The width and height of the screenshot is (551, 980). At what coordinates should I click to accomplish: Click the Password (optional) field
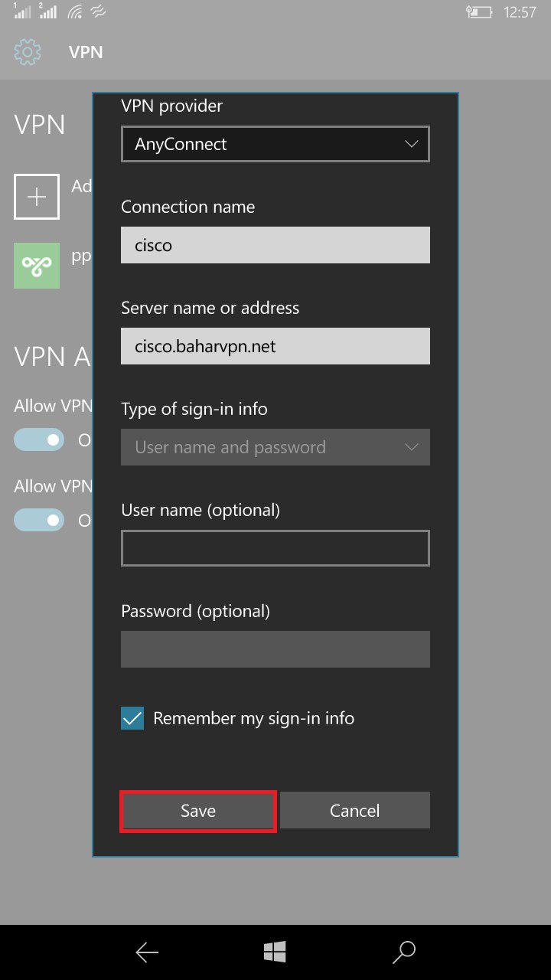click(x=275, y=649)
